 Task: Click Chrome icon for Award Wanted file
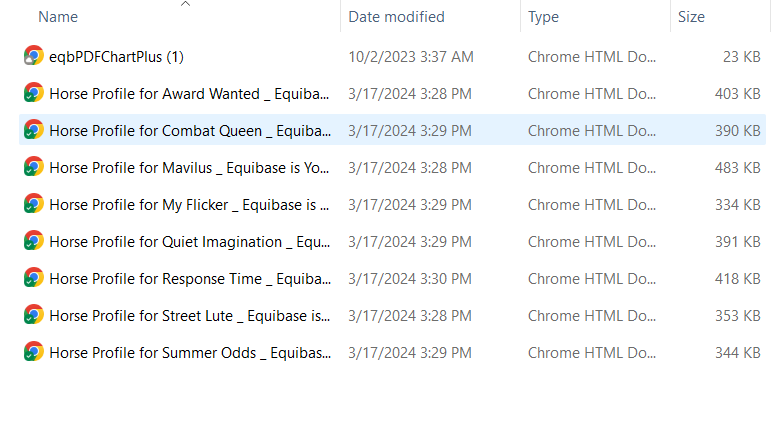(33, 94)
